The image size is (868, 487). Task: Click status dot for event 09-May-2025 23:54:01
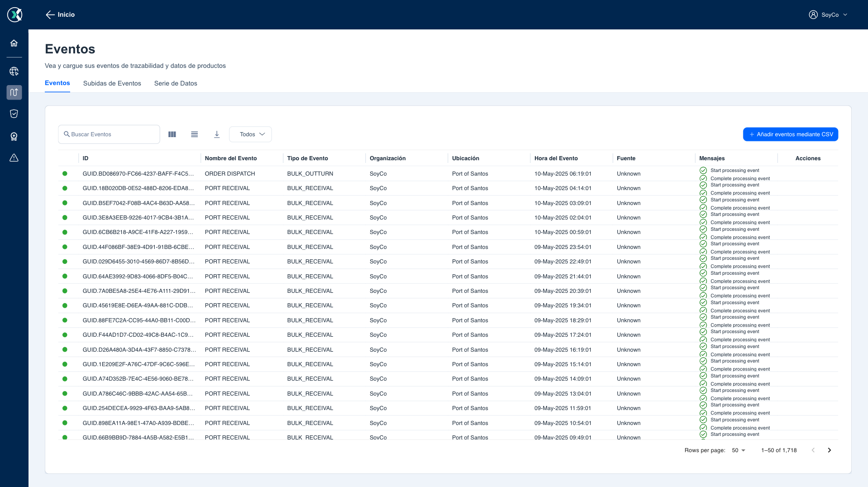tap(65, 247)
